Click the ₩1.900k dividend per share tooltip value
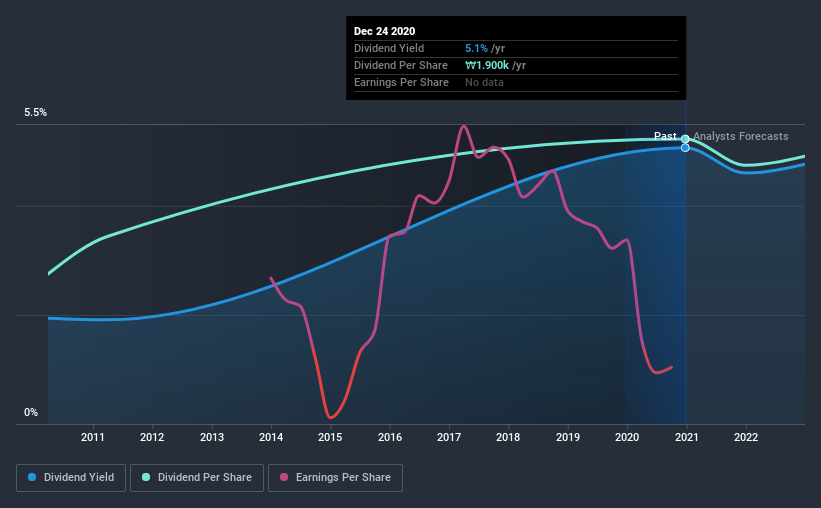821x508 pixels. click(488, 65)
